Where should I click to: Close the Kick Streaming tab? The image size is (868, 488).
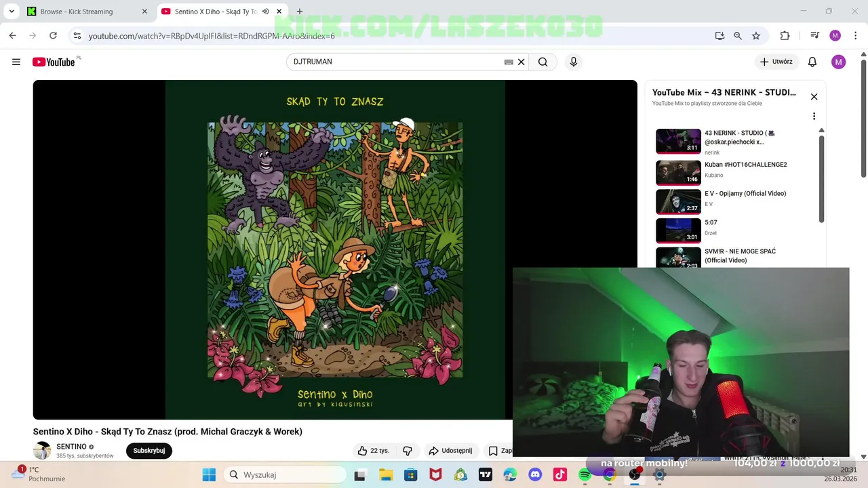144,12
